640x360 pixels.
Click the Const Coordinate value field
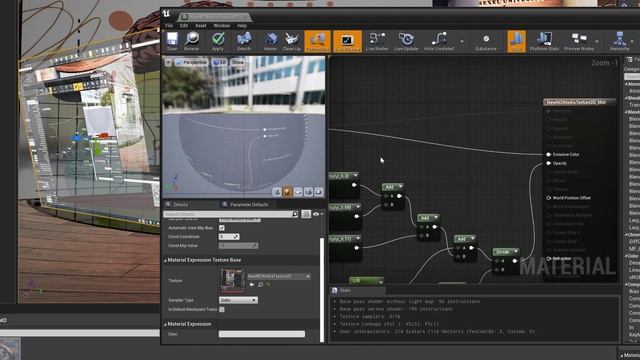pyautogui.click(x=229, y=237)
